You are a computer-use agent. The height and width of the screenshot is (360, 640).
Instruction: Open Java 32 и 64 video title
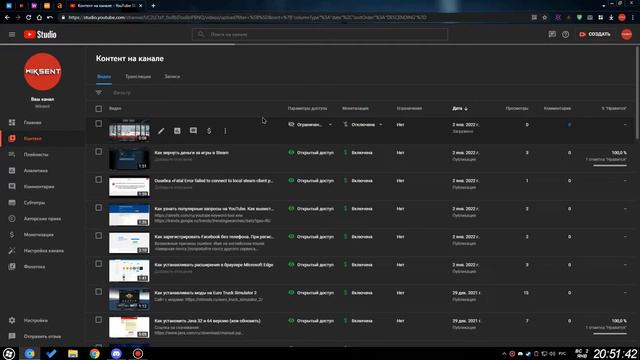pyautogui.click(x=207, y=321)
